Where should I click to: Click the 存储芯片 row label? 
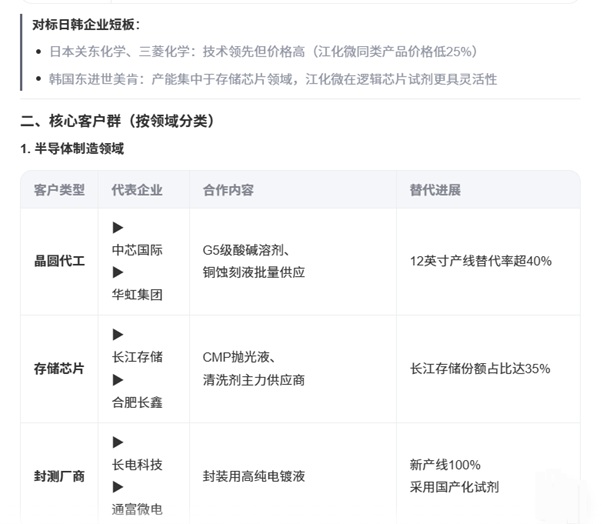pos(59,368)
